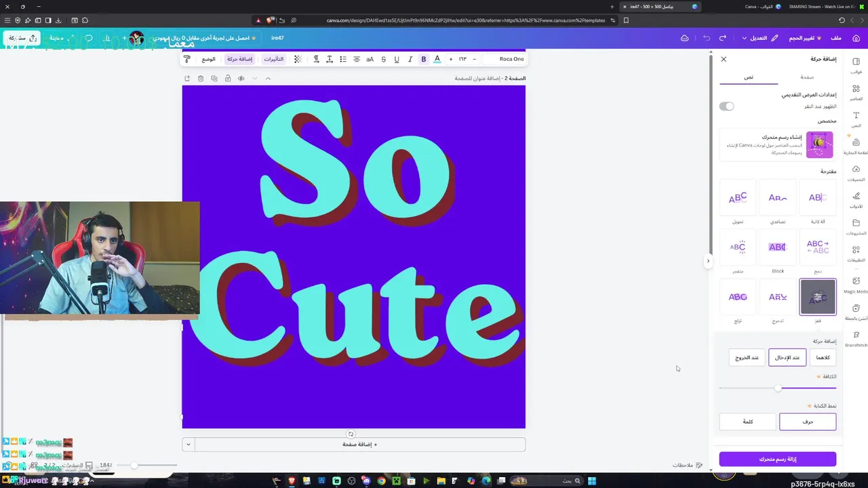Click the Add page (إضافة صفحة) button

(359, 445)
